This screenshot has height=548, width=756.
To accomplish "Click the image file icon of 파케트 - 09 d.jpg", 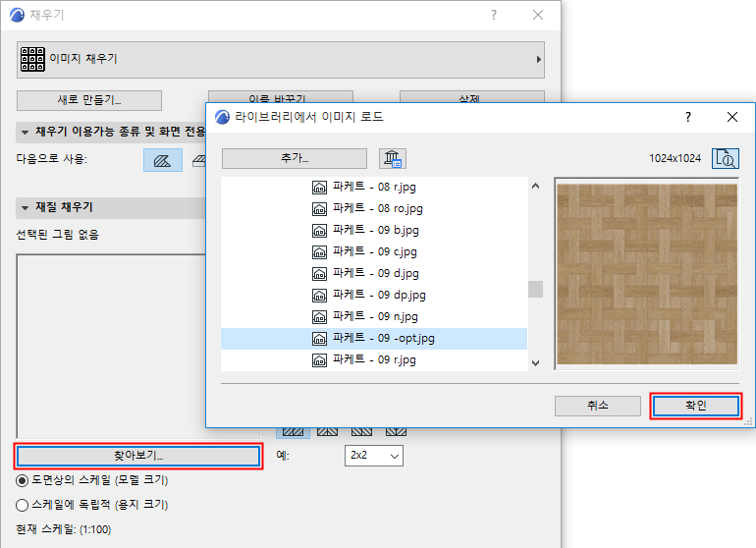I will click(319, 274).
